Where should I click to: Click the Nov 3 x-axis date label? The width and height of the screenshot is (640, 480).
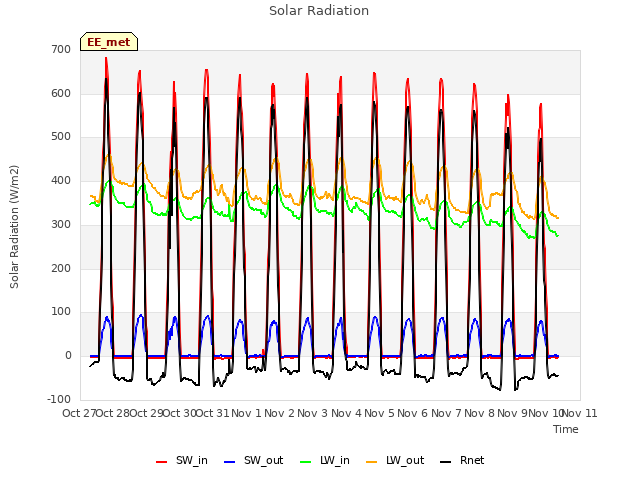313,413
